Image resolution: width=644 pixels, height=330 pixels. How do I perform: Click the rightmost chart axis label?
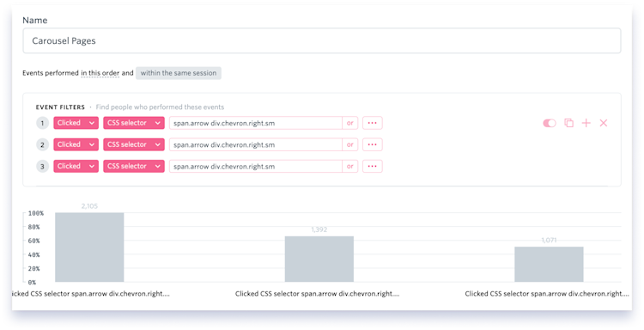[x=547, y=294]
